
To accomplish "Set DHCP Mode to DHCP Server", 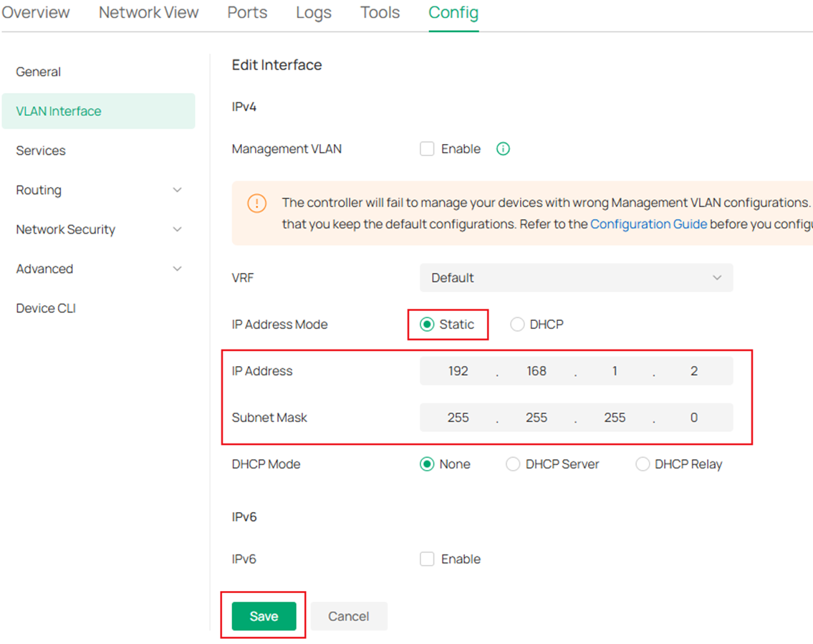I will [513, 464].
